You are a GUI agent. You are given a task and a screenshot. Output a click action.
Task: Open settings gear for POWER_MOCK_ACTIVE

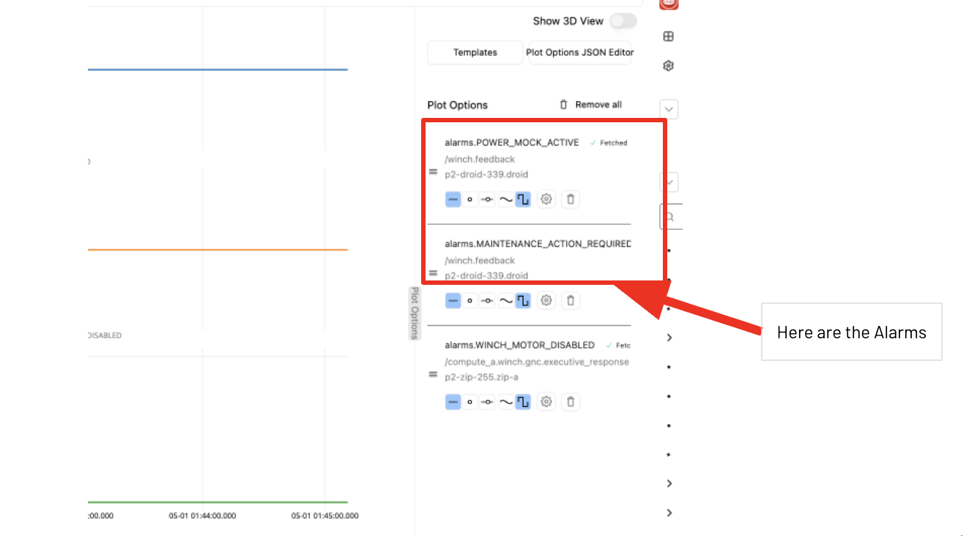(546, 199)
